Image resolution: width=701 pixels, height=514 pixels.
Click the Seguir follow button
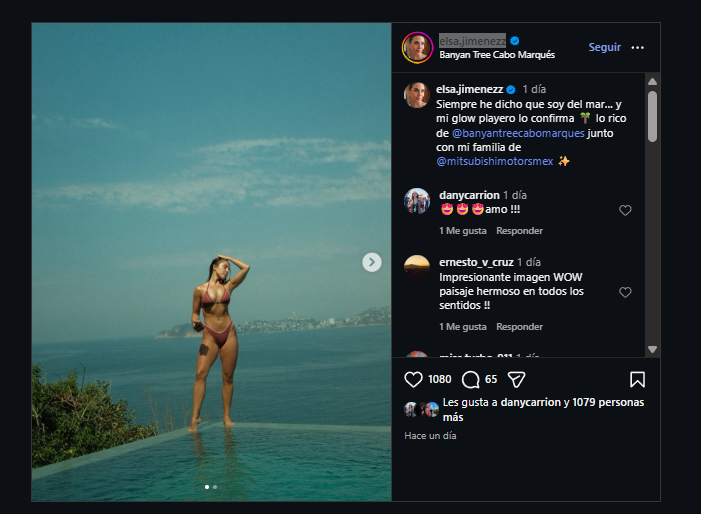(x=604, y=47)
